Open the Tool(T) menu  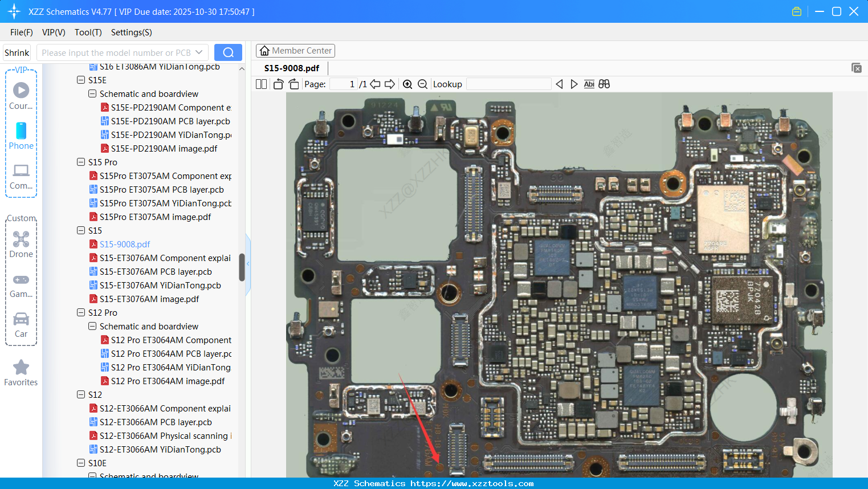(88, 32)
